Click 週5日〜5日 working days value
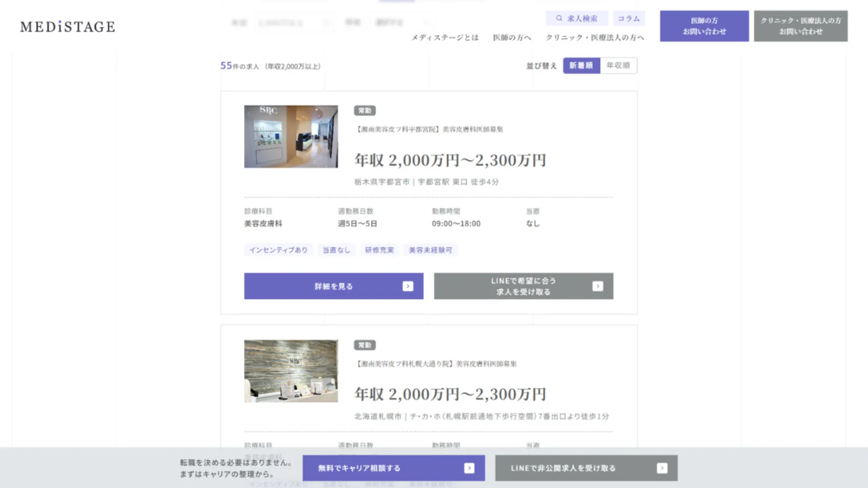868x488 pixels. click(357, 224)
